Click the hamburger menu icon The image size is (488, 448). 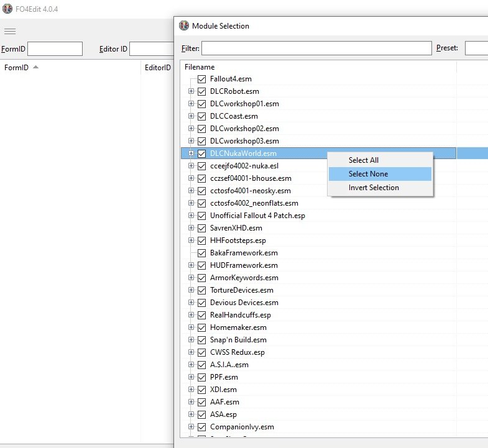pos(10,31)
